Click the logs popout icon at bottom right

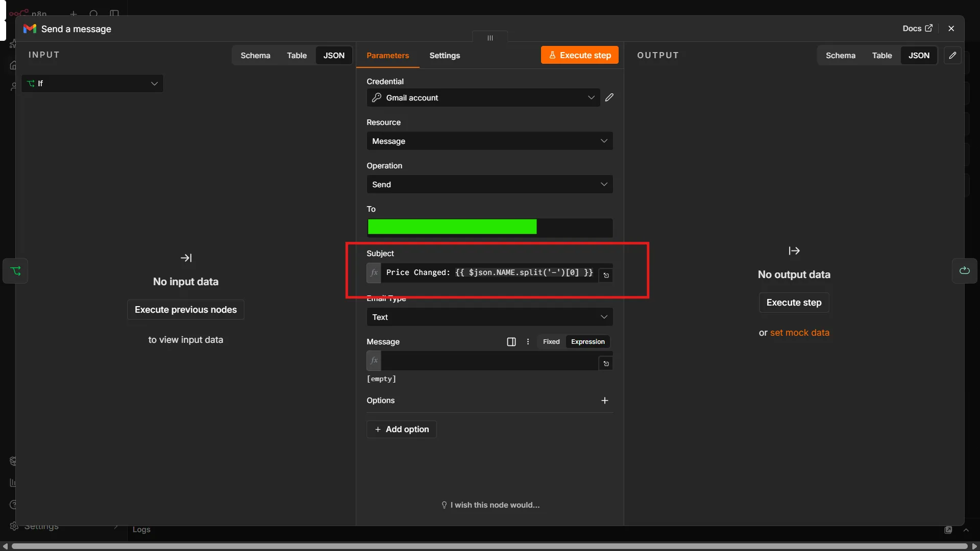click(948, 530)
